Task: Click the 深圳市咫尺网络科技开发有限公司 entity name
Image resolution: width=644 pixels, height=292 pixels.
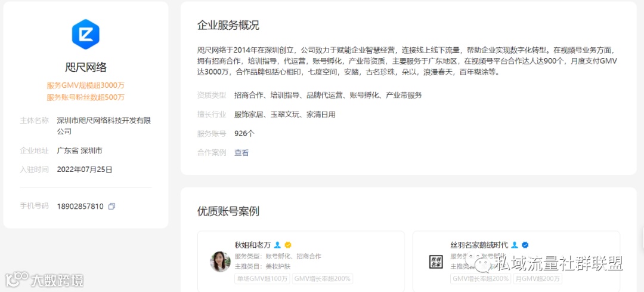Action: click(x=104, y=126)
